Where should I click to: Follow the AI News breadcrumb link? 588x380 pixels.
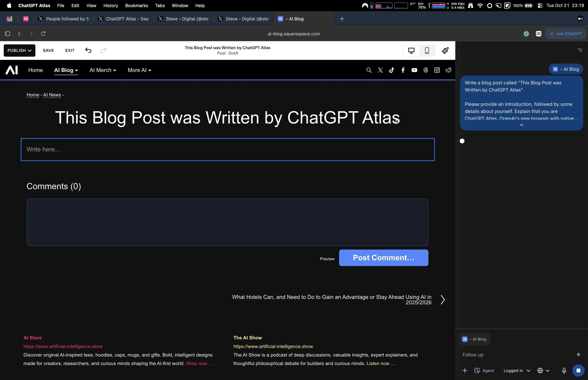pos(52,95)
